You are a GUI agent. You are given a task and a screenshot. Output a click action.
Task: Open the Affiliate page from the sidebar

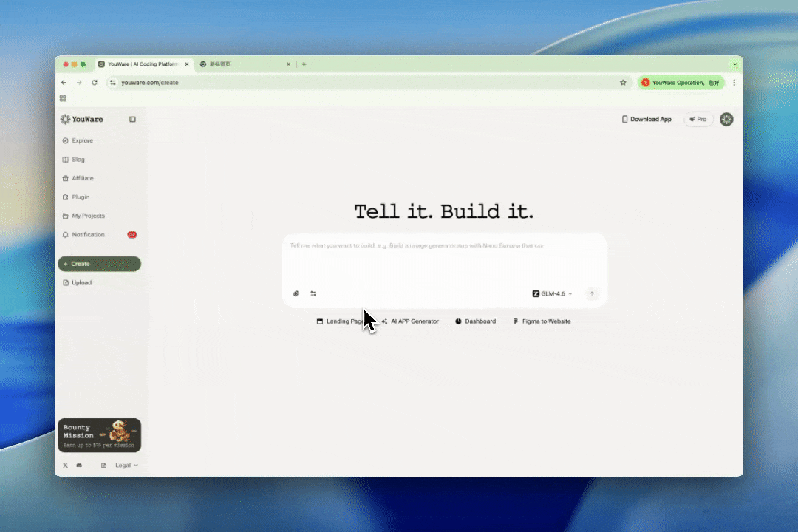(82, 178)
